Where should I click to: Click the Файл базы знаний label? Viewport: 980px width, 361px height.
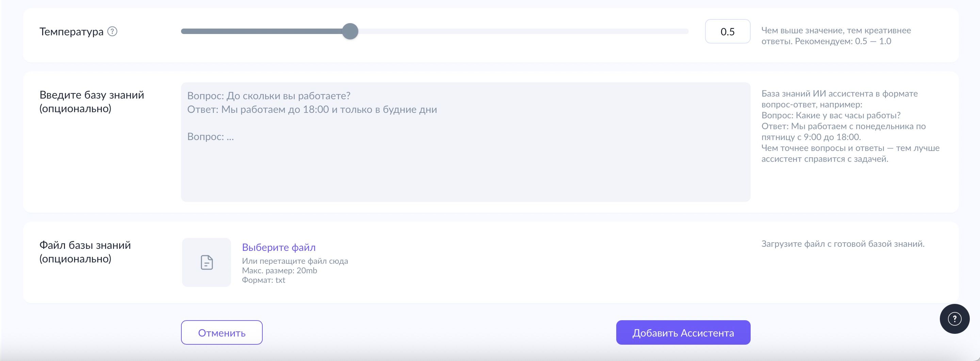(x=85, y=252)
